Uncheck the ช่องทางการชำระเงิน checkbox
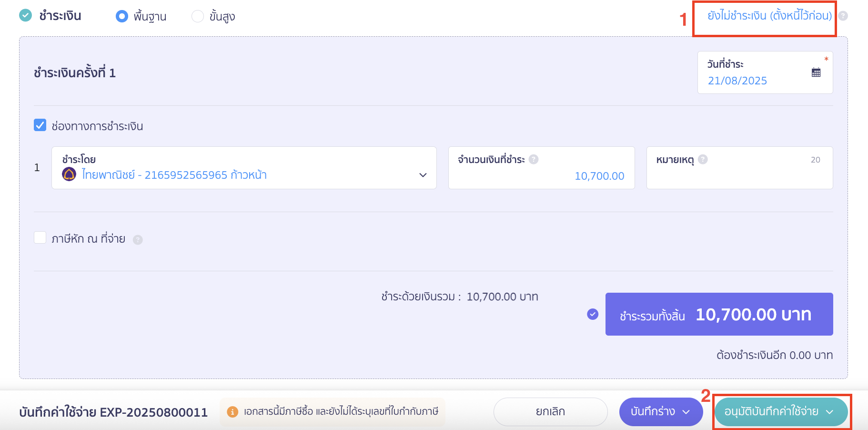 (x=40, y=125)
